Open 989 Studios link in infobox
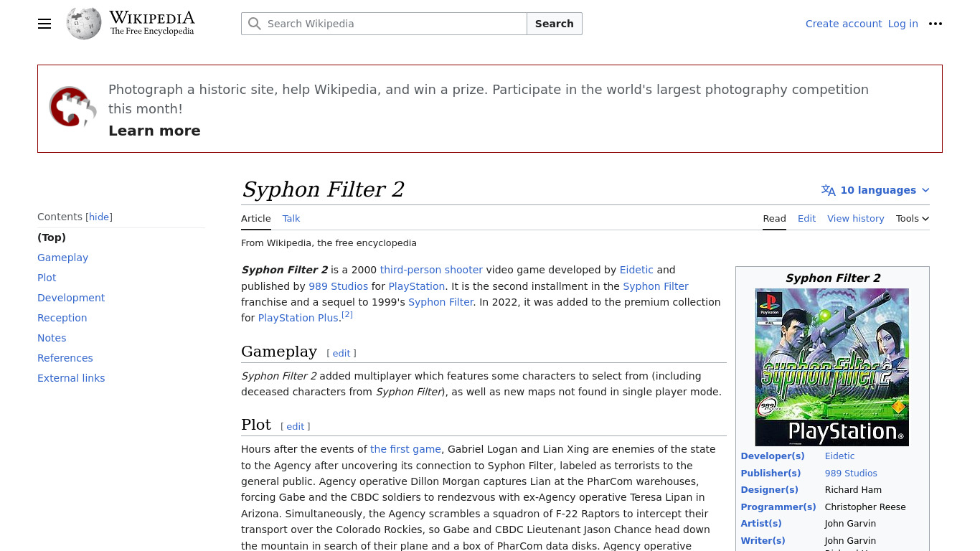980x551 pixels. pyautogui.click(x=851, y=474)
